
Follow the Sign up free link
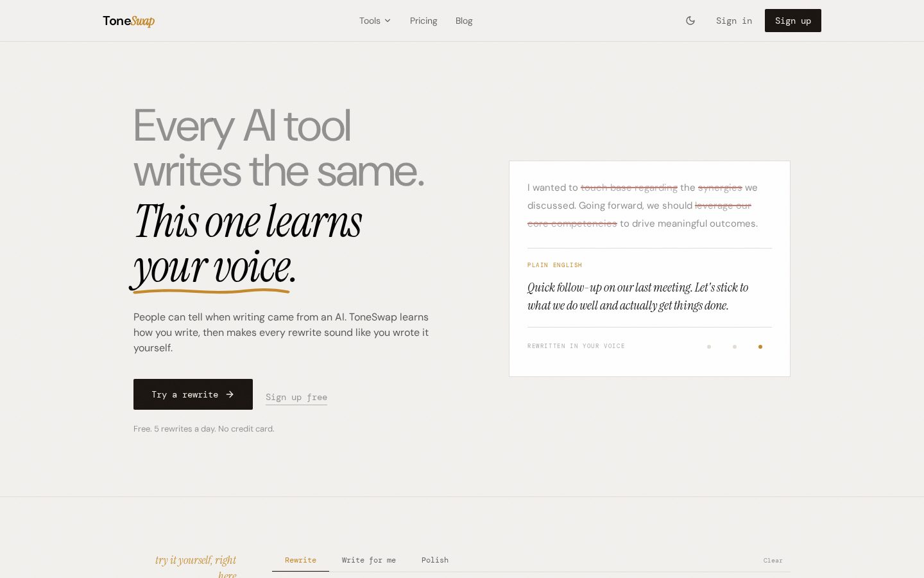point(296,398)
